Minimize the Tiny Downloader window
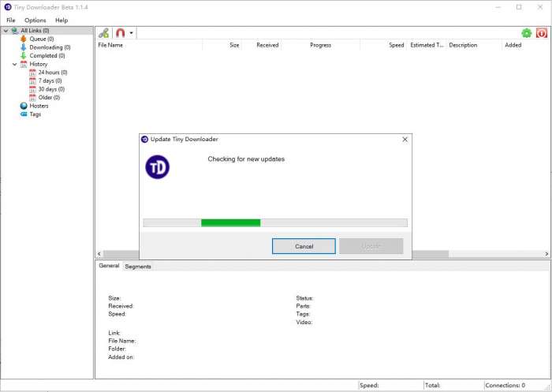This screenshot has width=552, height=392. point(498,7)
